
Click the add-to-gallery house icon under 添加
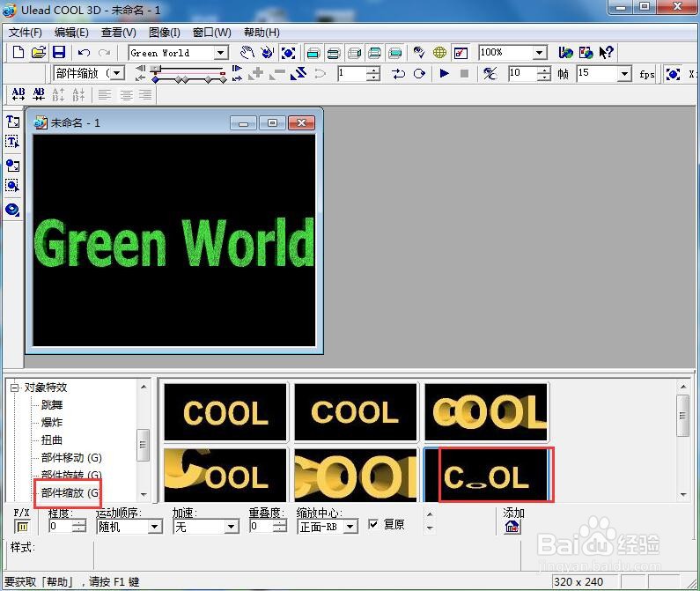pyautogui.click(x=512, y=527)
